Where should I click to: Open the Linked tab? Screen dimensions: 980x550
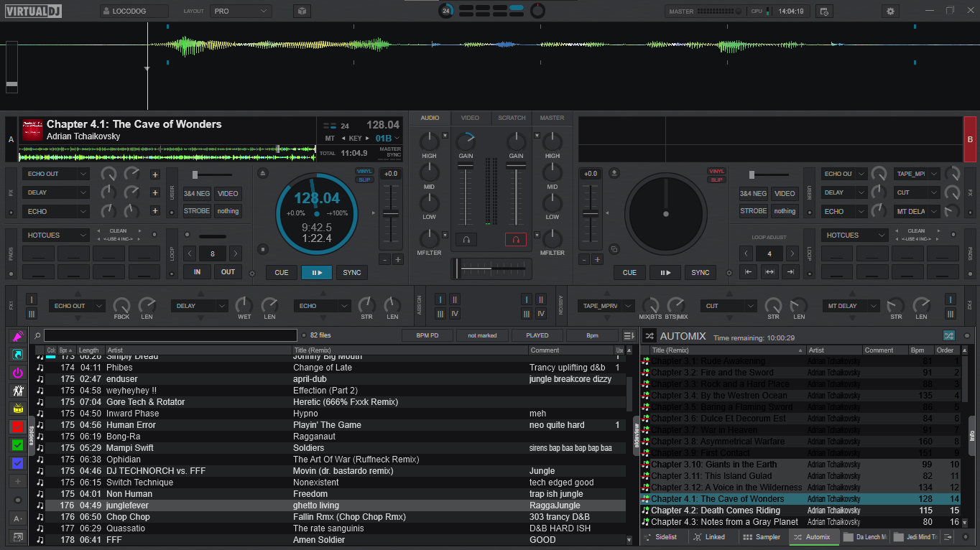713,537
